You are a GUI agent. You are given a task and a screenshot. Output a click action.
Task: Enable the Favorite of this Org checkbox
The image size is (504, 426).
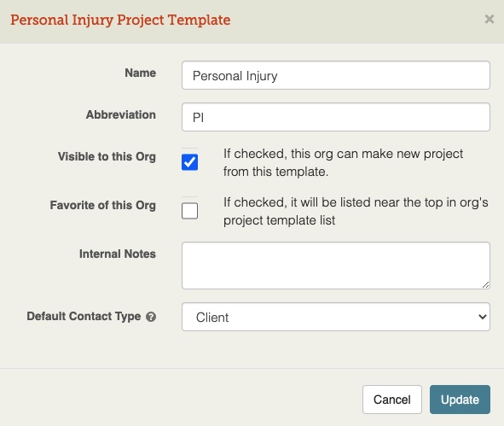(x=189, y=211)
